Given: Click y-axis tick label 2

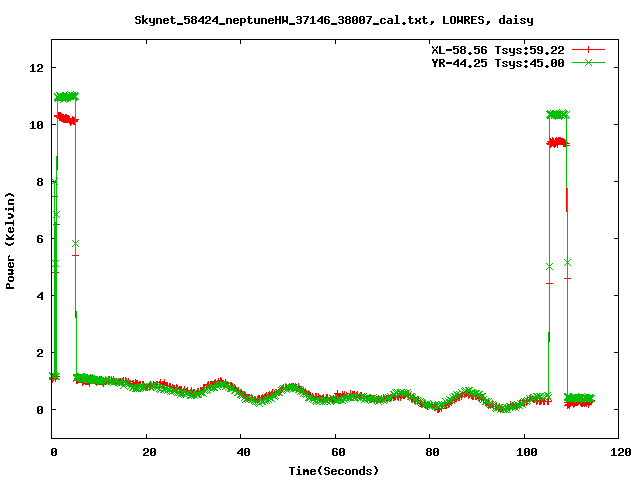Looking at the screenshot, I should (x=40, y=353).
